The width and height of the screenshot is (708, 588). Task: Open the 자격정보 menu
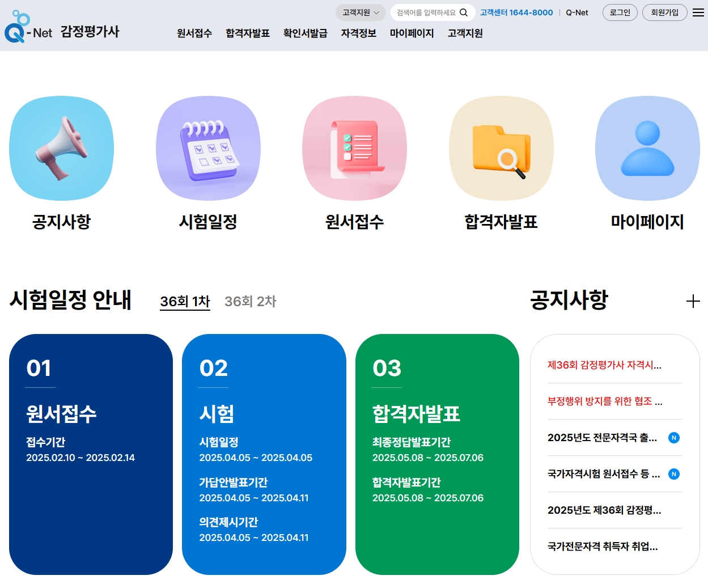point(358,33)
